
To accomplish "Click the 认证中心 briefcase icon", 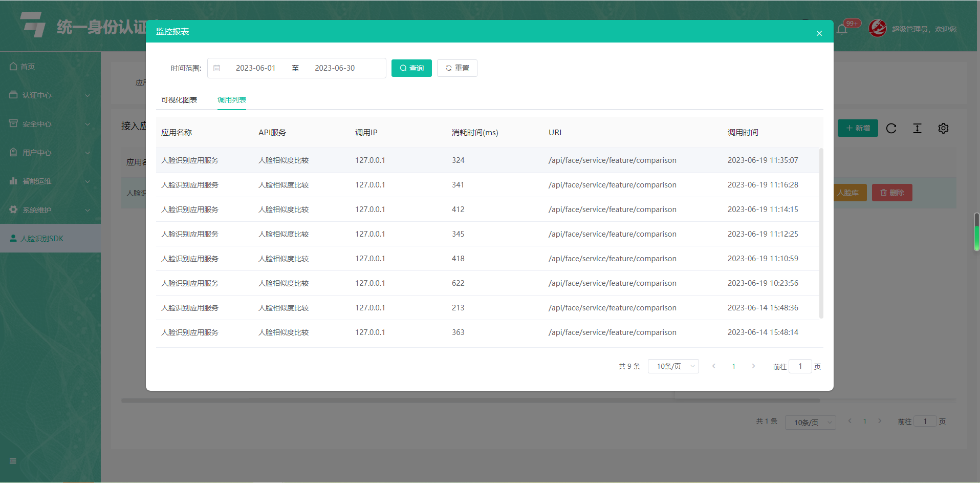I will (13, 95).
